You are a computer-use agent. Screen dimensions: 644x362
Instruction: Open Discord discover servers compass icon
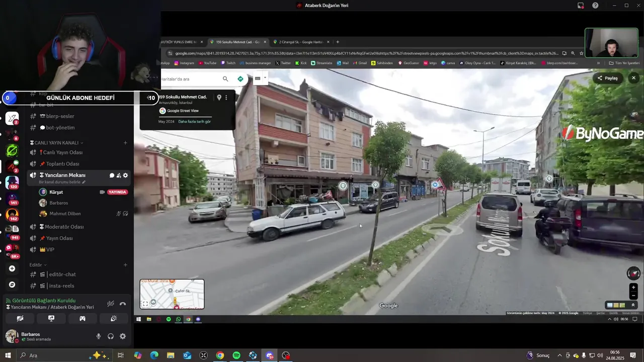click(12, 285)
